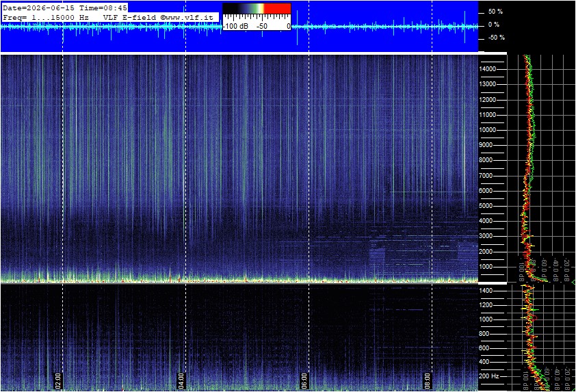Click the 11000 frequency axis label
Screen dimensions: 576x392
click(488, 115)
